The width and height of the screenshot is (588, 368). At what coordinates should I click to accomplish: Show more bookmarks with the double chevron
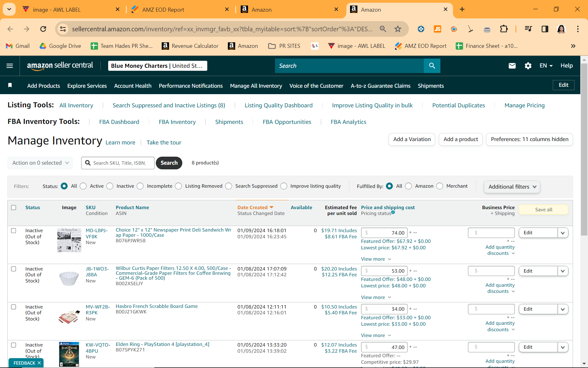point(573,46)
